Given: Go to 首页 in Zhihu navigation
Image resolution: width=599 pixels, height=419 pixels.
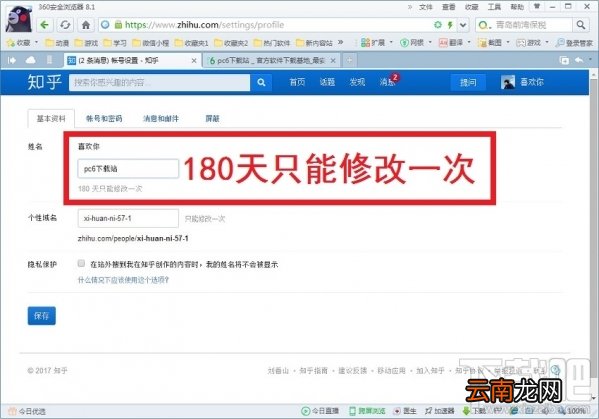Looking at the screenshot, I should 297,82.
